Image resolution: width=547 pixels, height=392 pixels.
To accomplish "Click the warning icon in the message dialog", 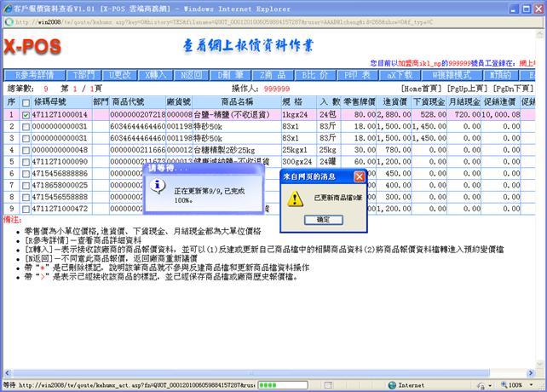I will tap(295, 199).
